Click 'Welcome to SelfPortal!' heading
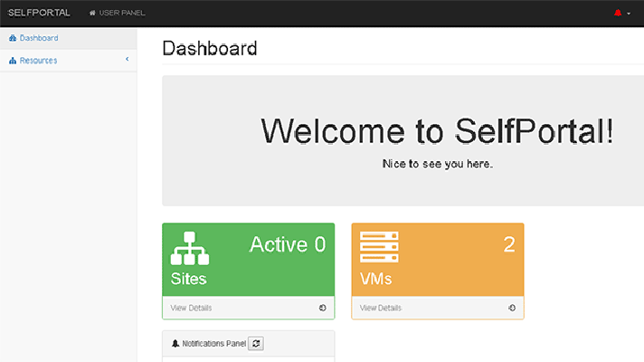The height and width of the screenshot is (362, 644). click(438, 131)
